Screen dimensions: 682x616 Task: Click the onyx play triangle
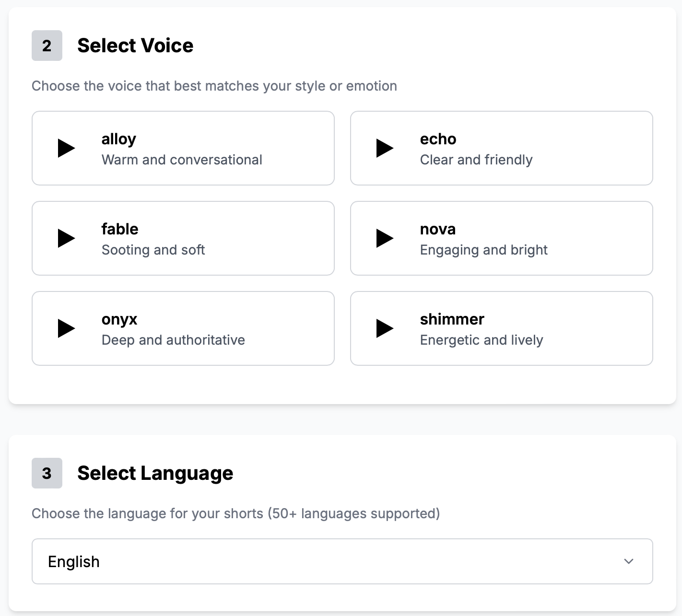[66, 328]
